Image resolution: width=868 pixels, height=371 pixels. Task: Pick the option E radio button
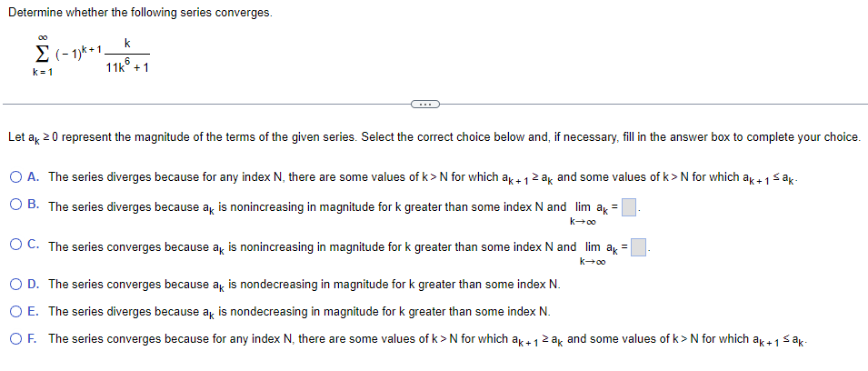pyautogui.click(x=16, y=311)
